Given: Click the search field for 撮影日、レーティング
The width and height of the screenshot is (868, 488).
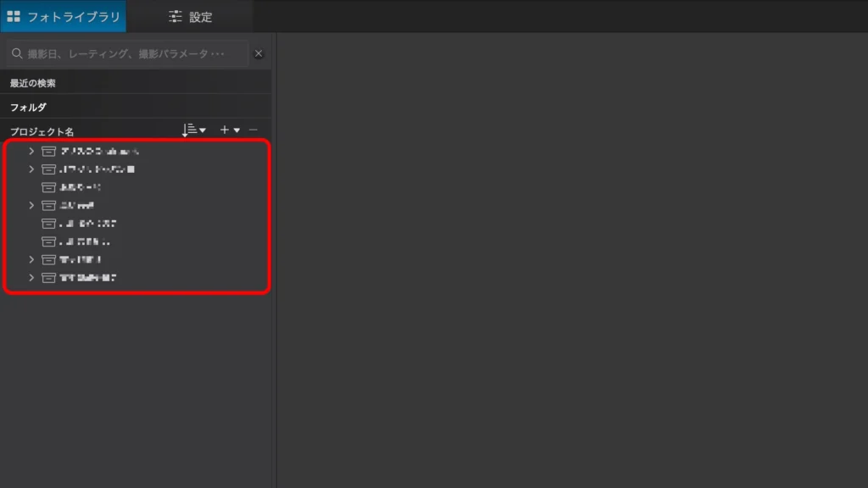Looking at the screenshot, I should coord(131,53).
